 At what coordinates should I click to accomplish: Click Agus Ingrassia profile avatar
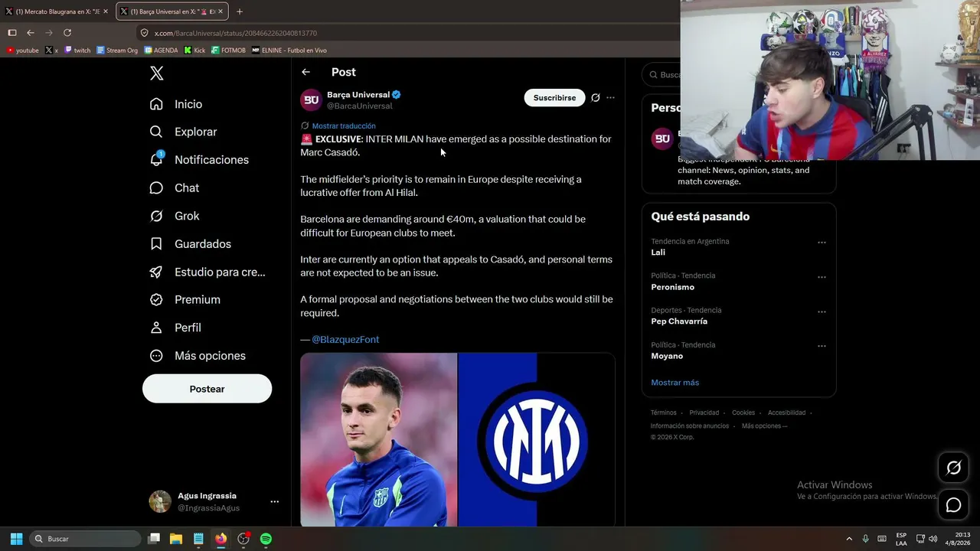point(160,501)
